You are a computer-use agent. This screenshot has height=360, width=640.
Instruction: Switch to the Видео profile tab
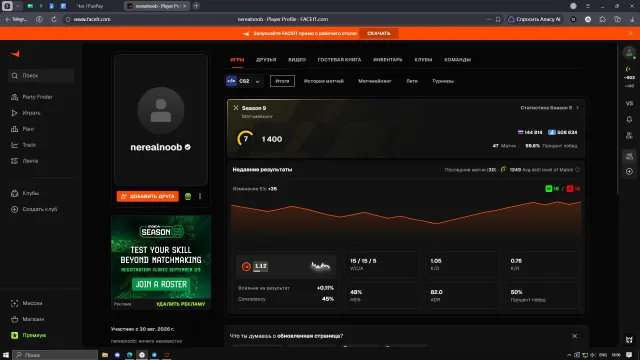297,60
